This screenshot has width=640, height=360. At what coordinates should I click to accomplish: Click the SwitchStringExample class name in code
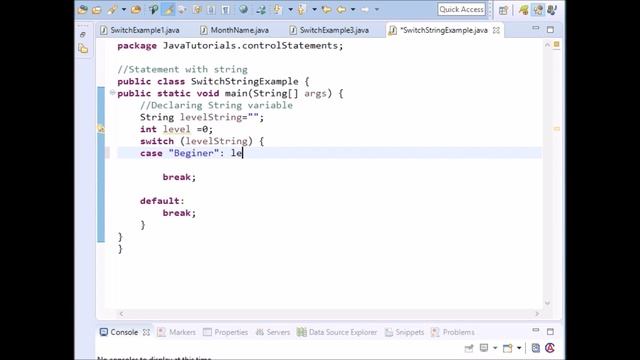[244, 81]
